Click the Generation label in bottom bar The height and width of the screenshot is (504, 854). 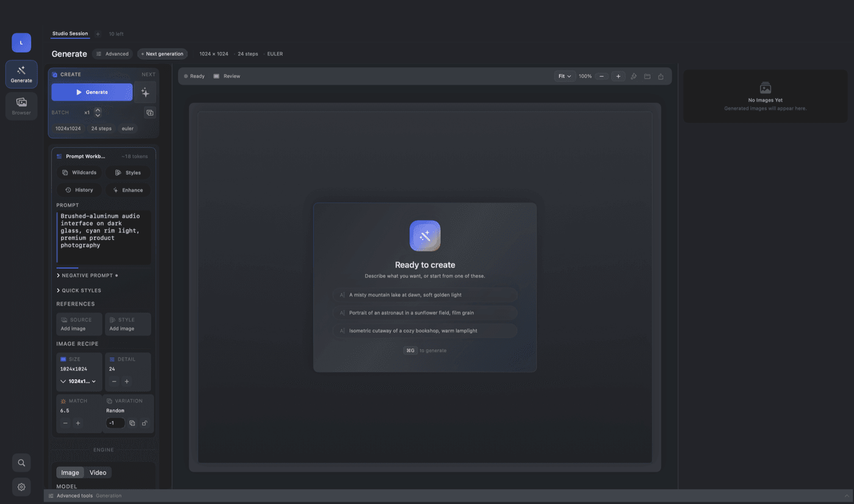109,496
